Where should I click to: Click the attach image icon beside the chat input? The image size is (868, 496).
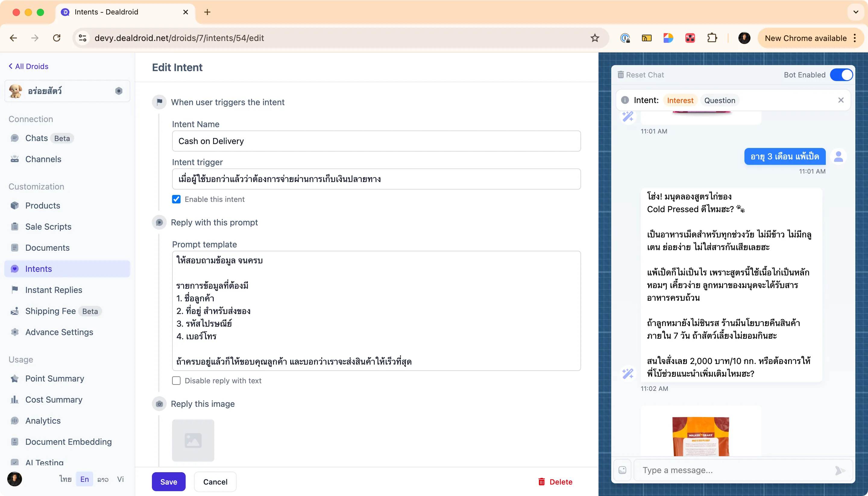click(x=622, y=470)
